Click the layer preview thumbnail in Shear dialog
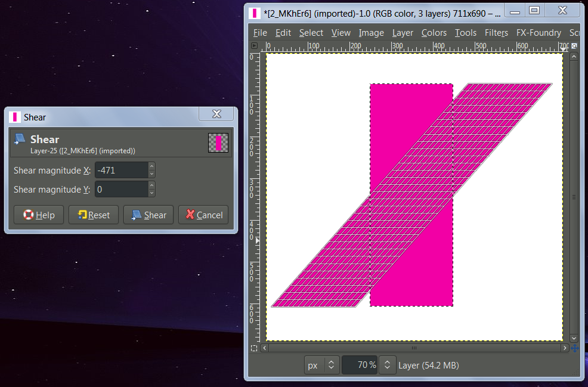This screenshot has width=588, height=387. (x=218, y=143)
